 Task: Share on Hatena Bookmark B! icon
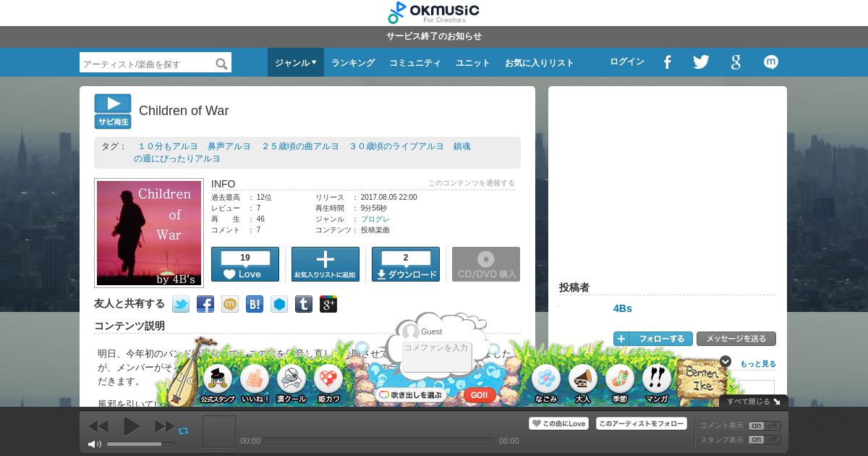pyautogui.click(x=255, y=304)
